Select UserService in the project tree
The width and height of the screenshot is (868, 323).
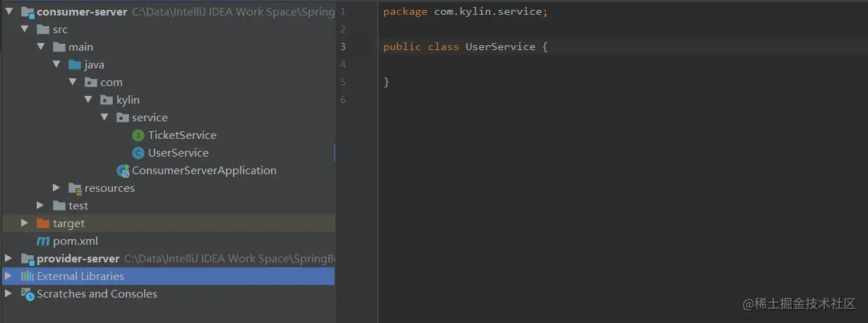point(179,153)
